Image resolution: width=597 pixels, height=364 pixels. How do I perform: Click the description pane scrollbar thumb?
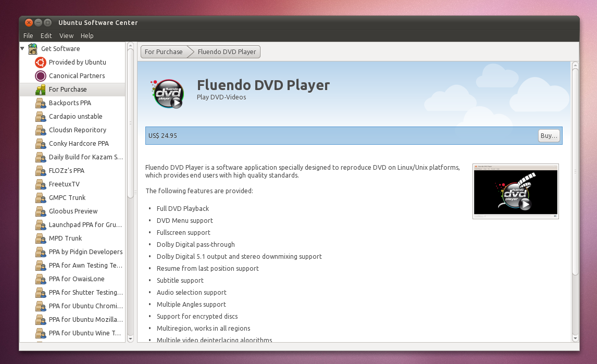tap(575, 171)
